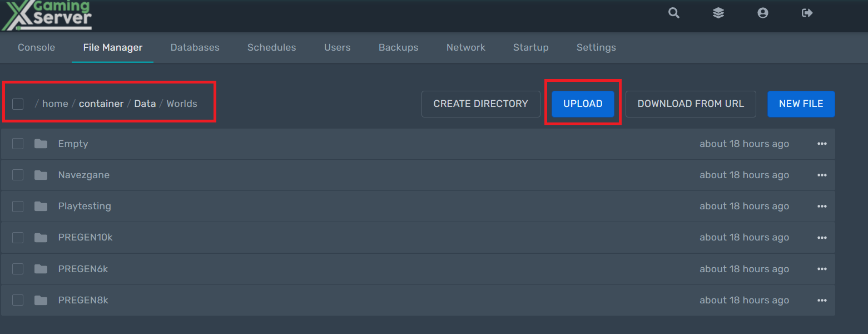868x334 pixels.
Task: Open the Backups tab
Action: [x=398, y=47]
